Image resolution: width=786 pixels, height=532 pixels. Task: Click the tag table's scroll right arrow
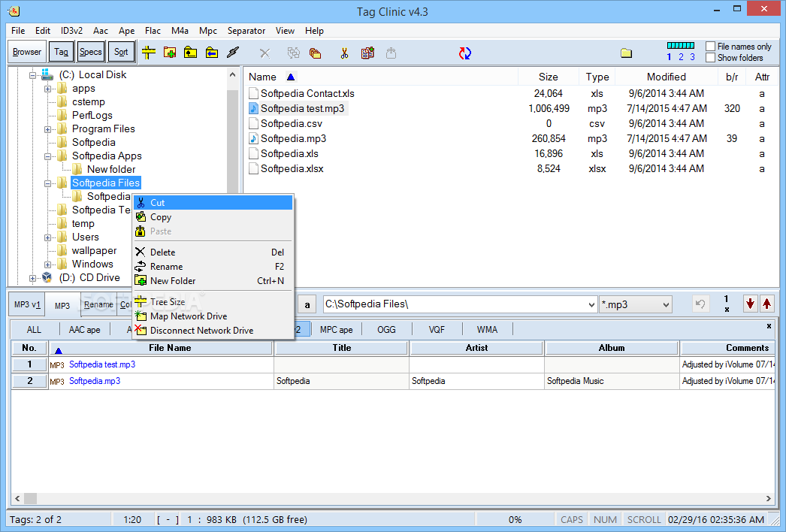[x=769, y=498]
